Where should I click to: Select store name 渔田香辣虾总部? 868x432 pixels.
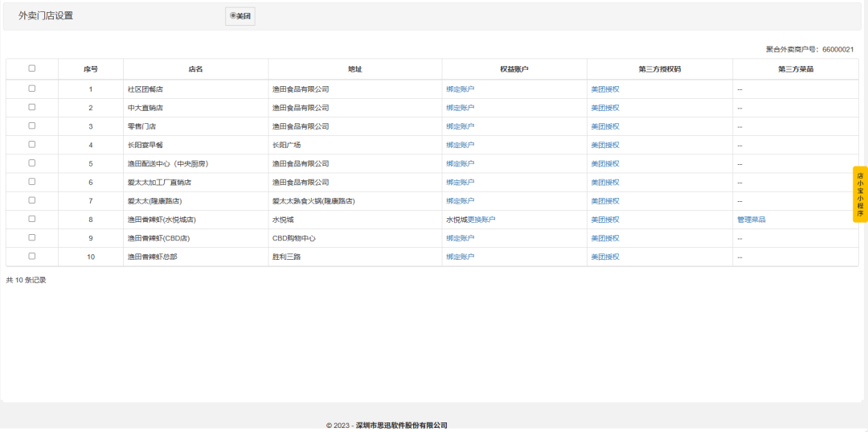pyautogui.click(x=152, y=257)
